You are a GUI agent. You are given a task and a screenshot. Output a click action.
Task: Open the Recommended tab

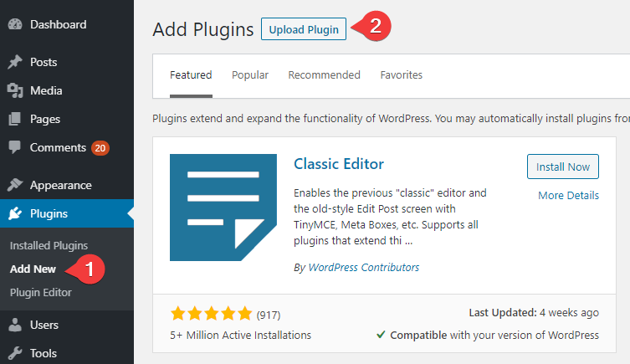point(325,75)
